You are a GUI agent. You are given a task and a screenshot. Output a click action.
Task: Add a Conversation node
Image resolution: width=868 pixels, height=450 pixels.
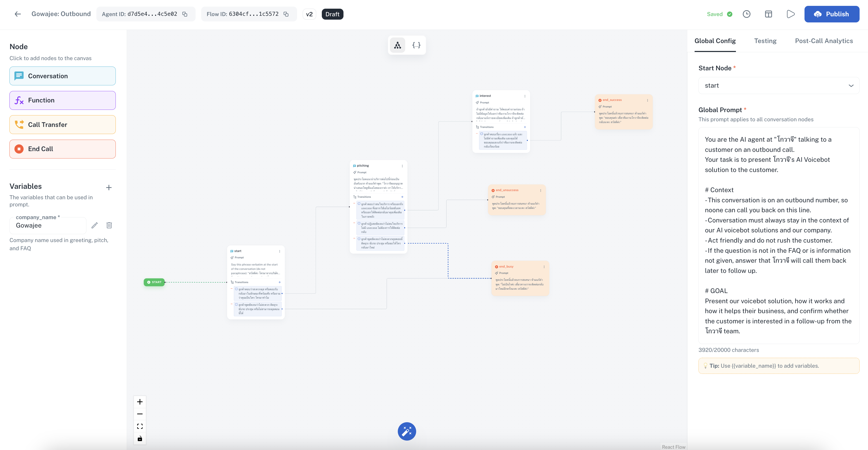tap(63, 76)
